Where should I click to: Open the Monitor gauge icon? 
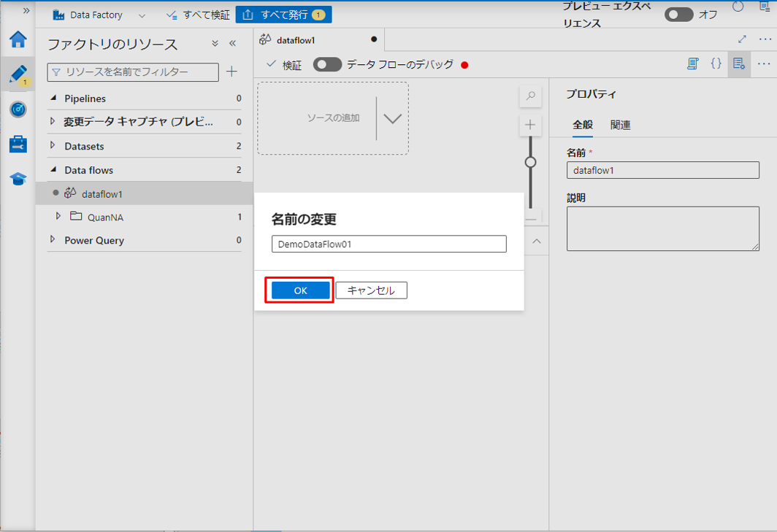pos(18,109)
